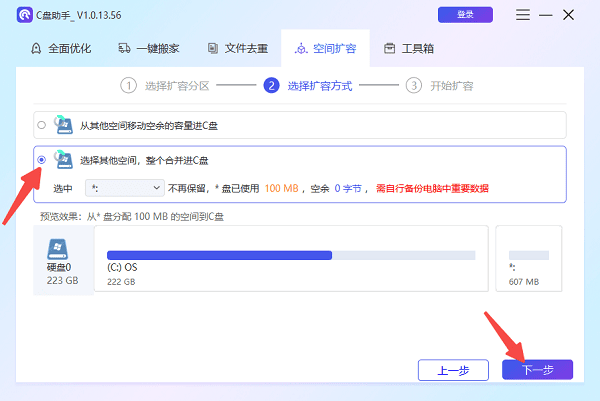Screen dimensions: 600x401
Task: Click the 222 GB size text
Action: tap(121, 282)
